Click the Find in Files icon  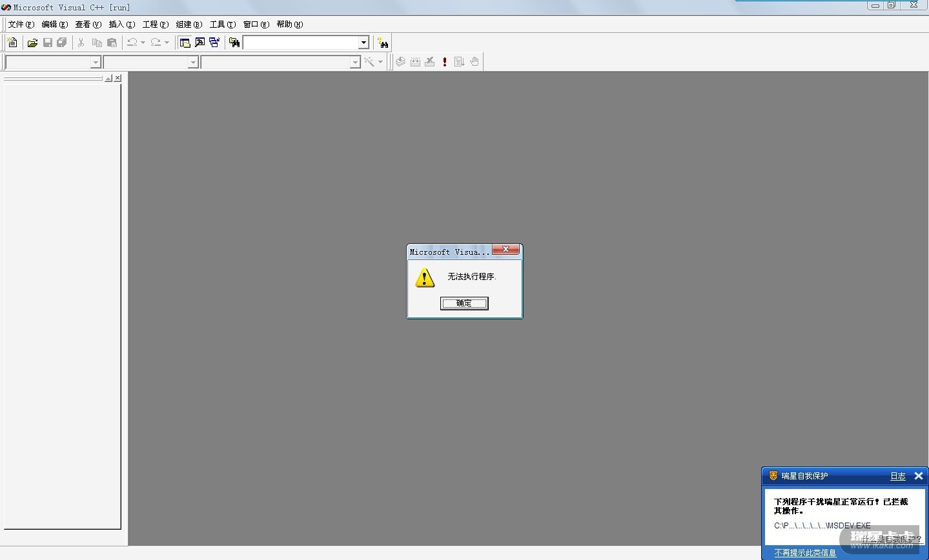[x=234, y=43]
